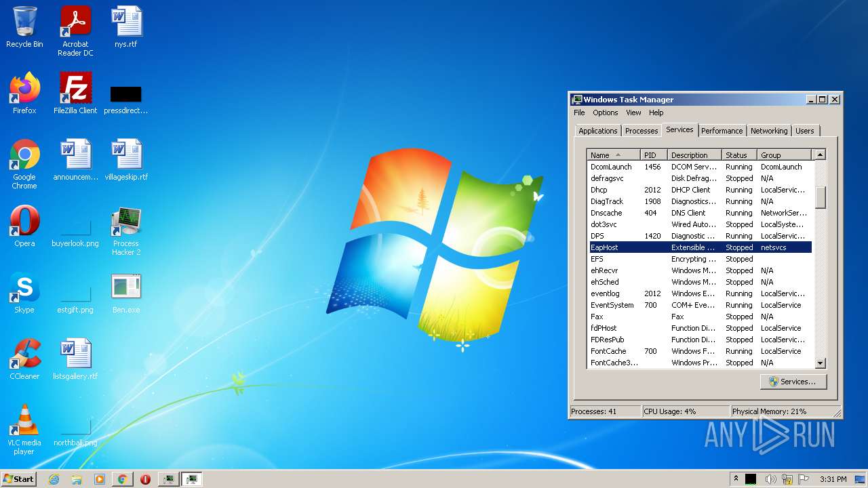Select the EFS service row
Viewport: 868px width, 488px height.
(x=699, y=259)
